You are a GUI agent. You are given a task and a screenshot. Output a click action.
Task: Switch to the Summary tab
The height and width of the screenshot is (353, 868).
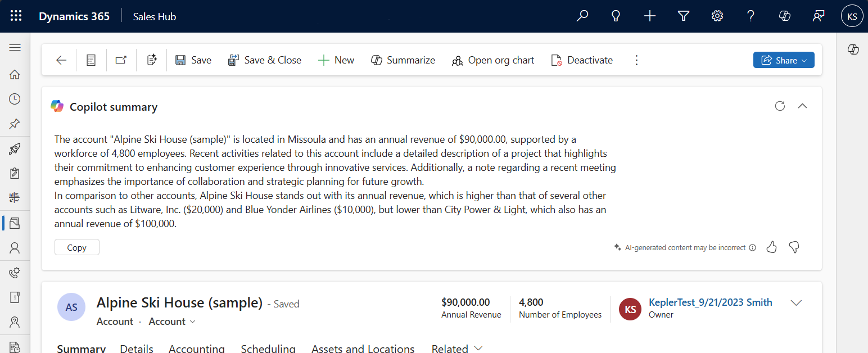[x=81, y=349]
